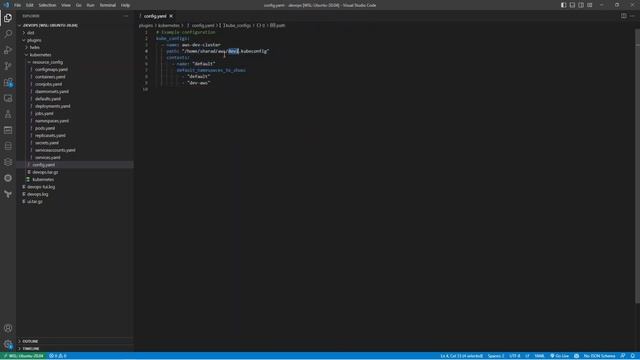The height and width of the screenshot is (360, 640).
Task: Open the Remote Explorer view
Action: point(8,98)
